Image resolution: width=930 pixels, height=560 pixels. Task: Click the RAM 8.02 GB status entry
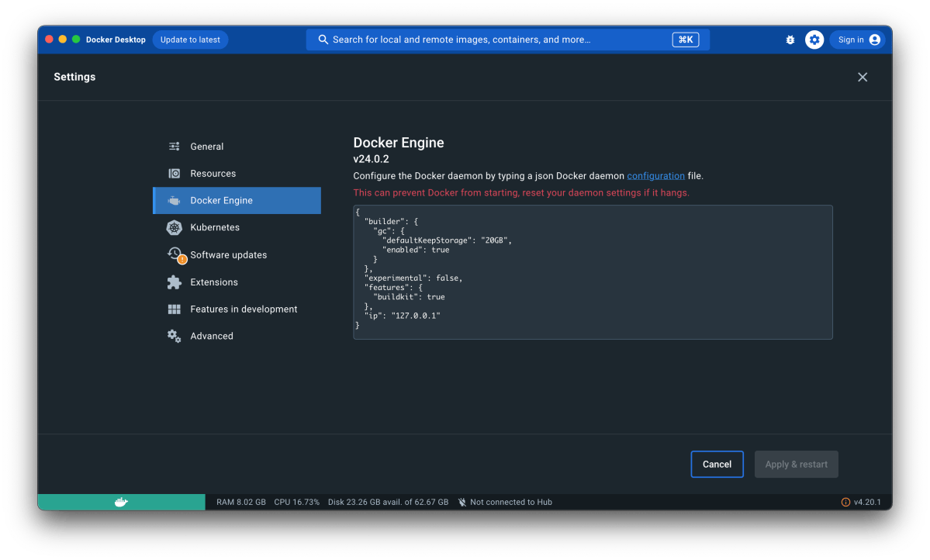click(240, 502)
